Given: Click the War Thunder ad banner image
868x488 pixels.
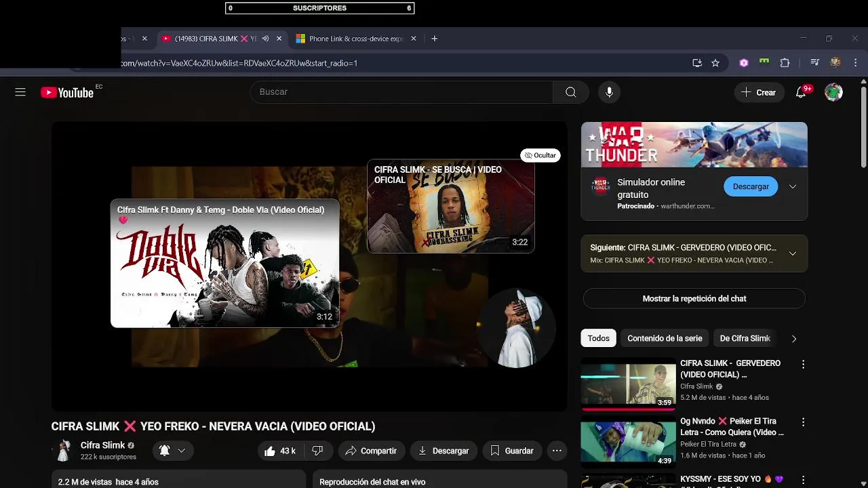Looking at the screenshot, I should (694, 144).
